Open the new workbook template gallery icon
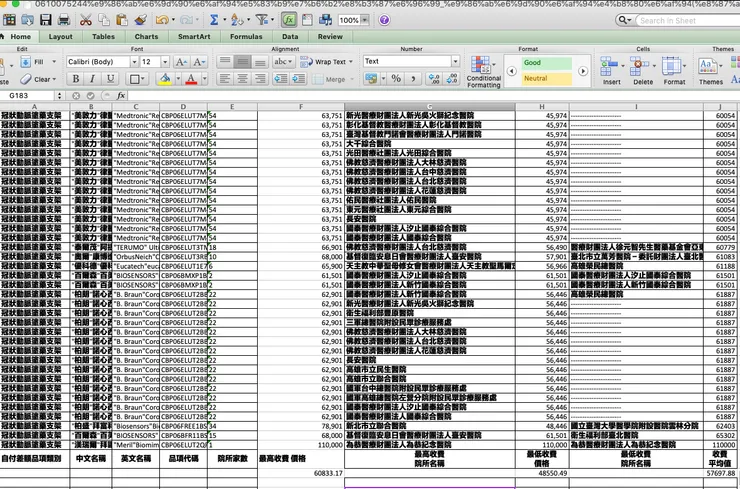The image size is (740, 489). coord(9,20)
